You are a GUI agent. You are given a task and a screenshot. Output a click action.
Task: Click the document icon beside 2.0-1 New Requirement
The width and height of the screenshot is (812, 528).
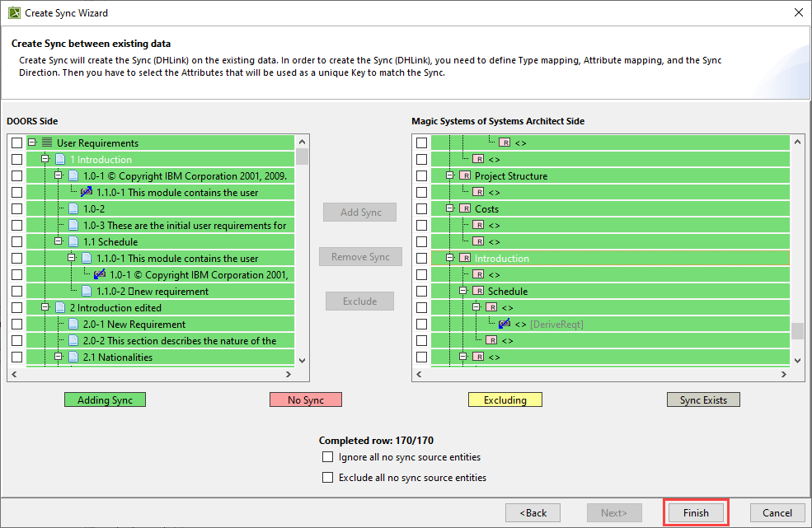(73, 324)
